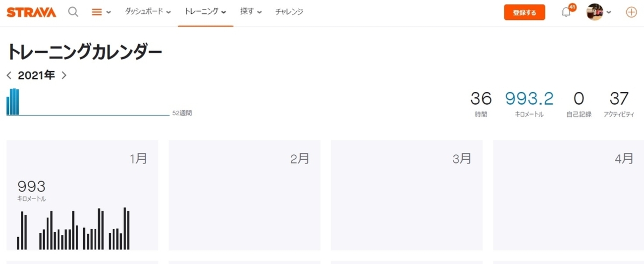This screenshot has width=644, height=264.
Task: Open the チャレンジ menu item
Action: pyautogui.click(x=289, y=12)
